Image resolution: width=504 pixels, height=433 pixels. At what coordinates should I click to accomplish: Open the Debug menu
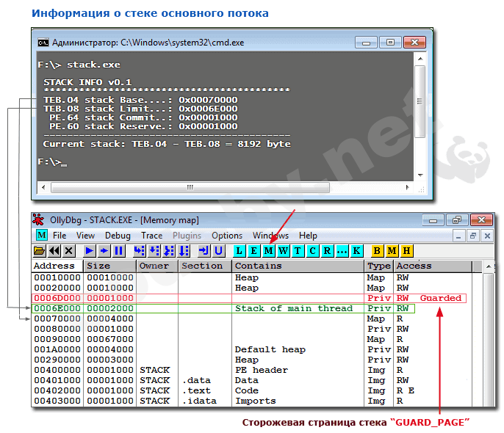click(x=118, y=236)
